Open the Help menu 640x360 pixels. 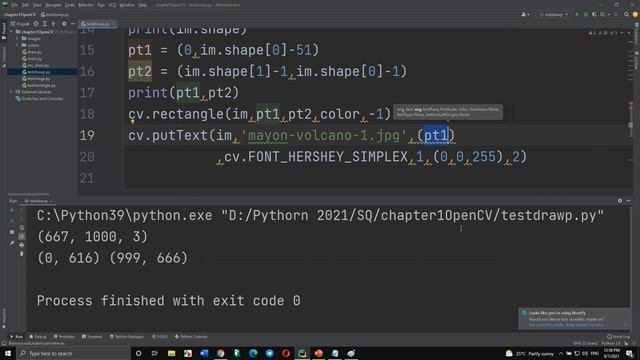(142, 5)
